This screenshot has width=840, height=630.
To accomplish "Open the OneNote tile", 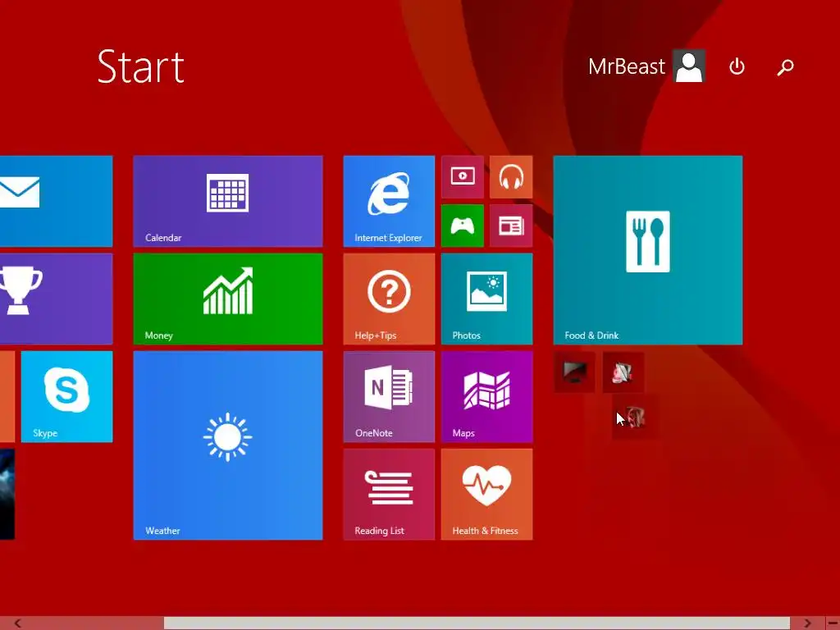I will coord(389,396).
